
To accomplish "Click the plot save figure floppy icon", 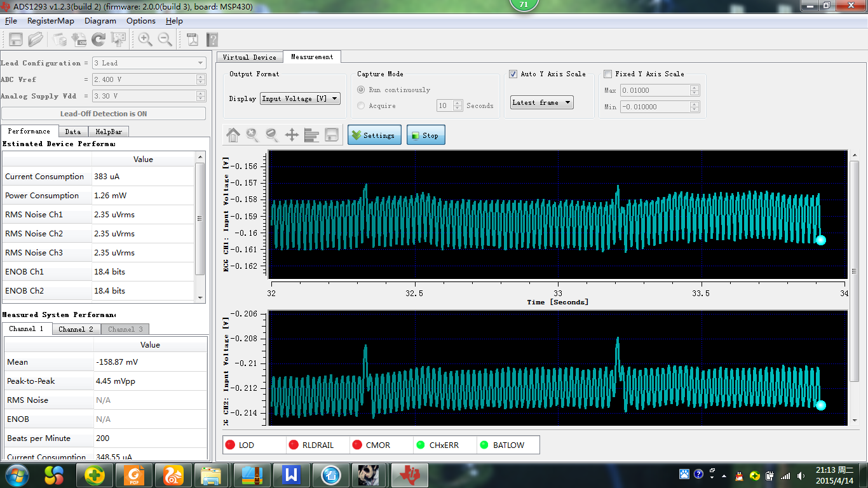I will click(331, 135).
